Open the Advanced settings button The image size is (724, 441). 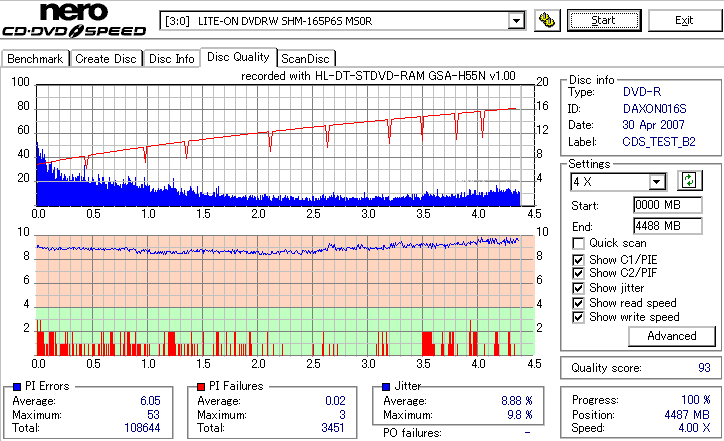click(x=672, y=336)
